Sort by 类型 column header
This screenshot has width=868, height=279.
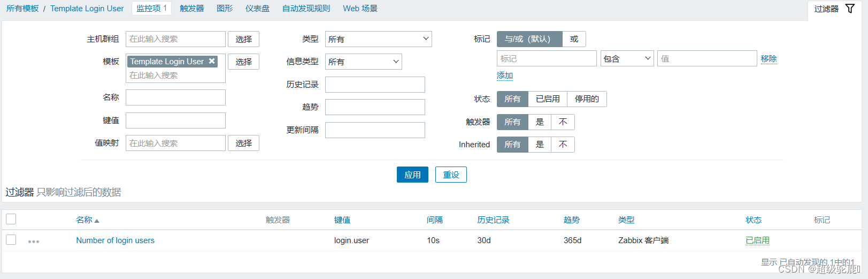pyautogui.click(x=626, y=220)
